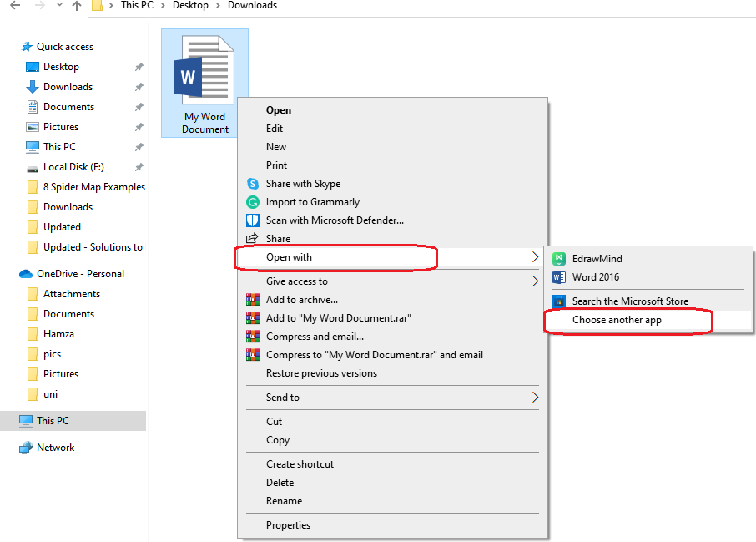Click the Microsoft Defender shield icon

click(x=253, y=220)
